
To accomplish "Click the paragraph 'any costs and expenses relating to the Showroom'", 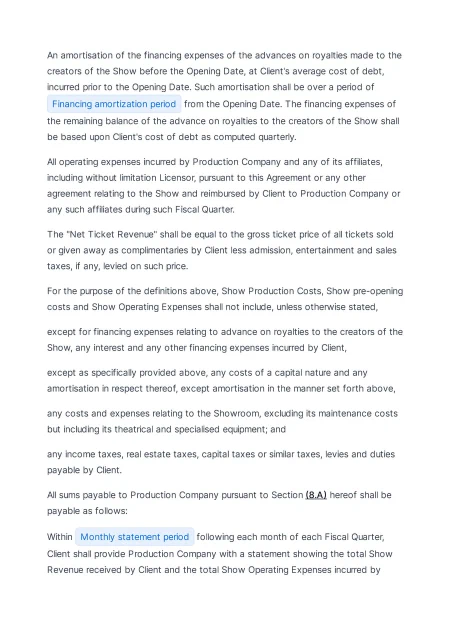I will (x=222, y=421).
